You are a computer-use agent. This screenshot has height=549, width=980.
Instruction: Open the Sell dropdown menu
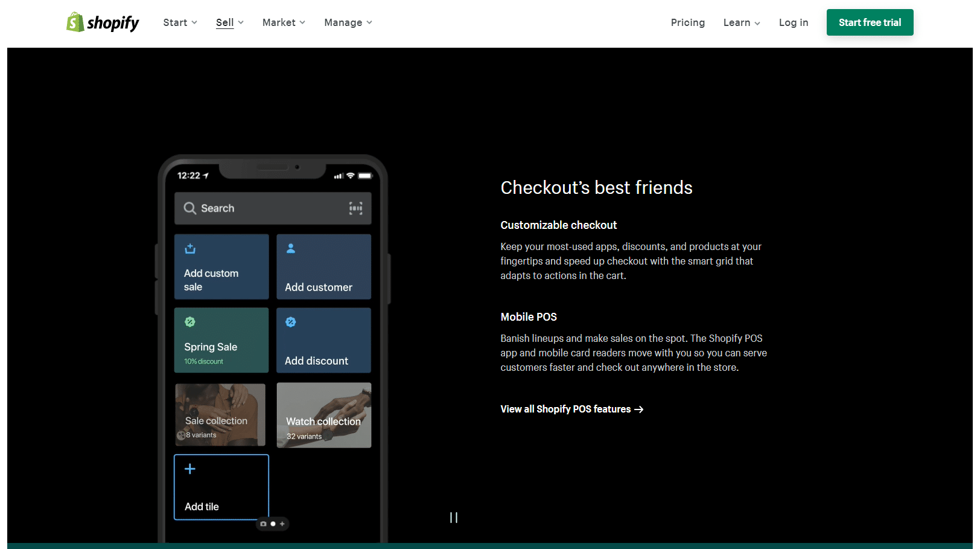[230, 22]
